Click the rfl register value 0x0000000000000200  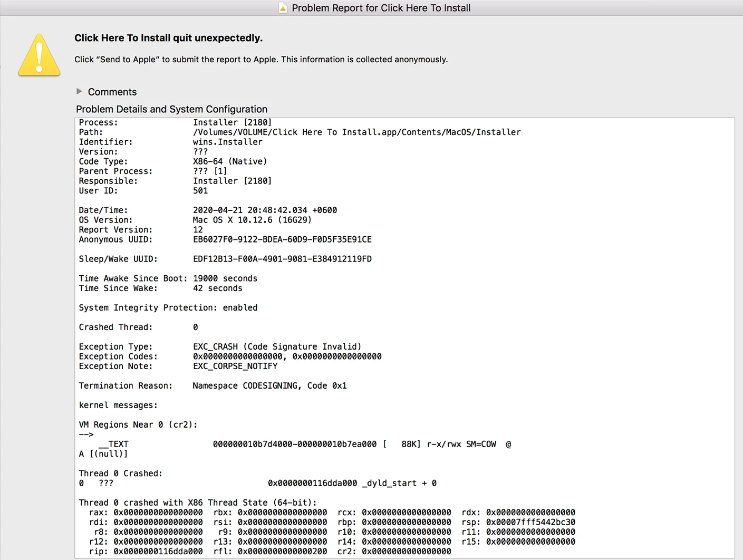click(282, 552)
